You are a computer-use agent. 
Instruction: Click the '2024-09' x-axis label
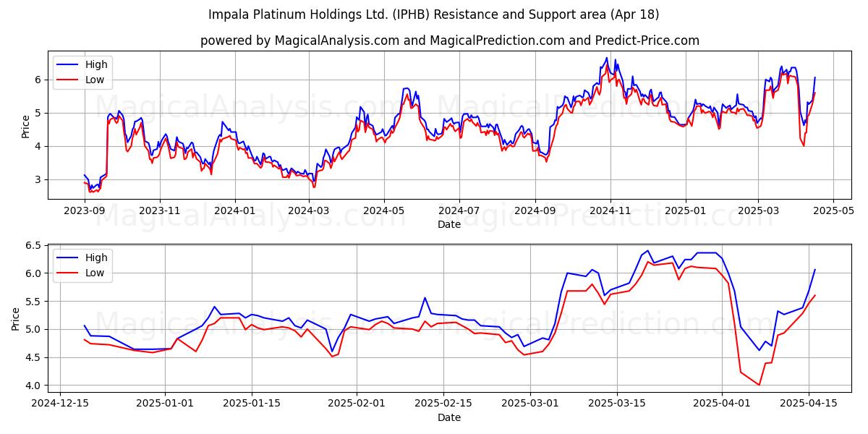[x=535, y=211]
